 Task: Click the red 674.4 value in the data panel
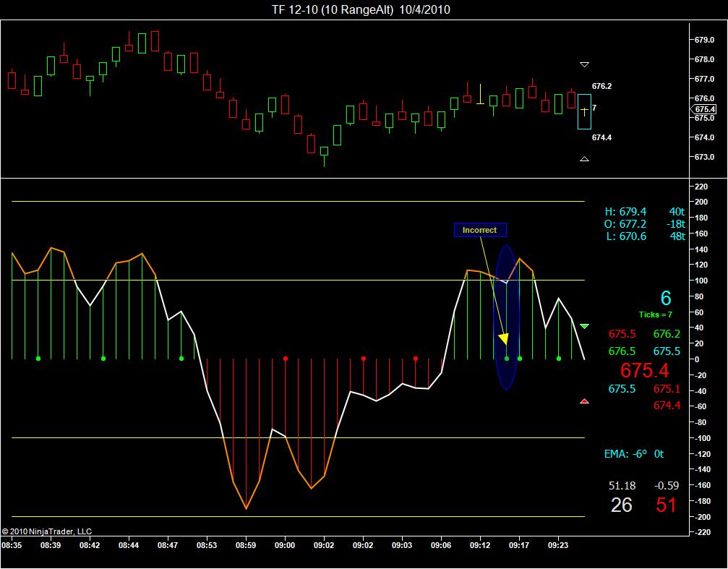click(667, 405)
